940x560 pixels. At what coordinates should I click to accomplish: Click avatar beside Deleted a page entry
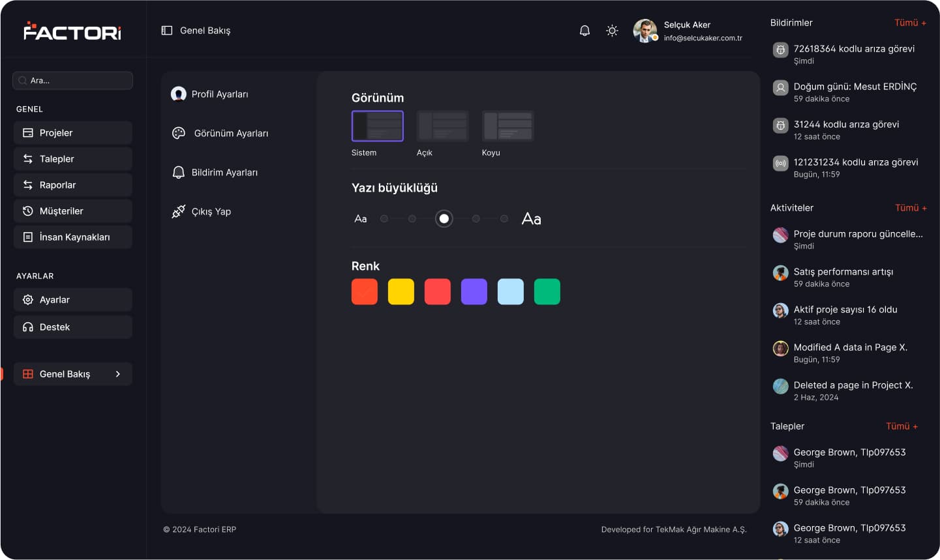pos(781,387)
